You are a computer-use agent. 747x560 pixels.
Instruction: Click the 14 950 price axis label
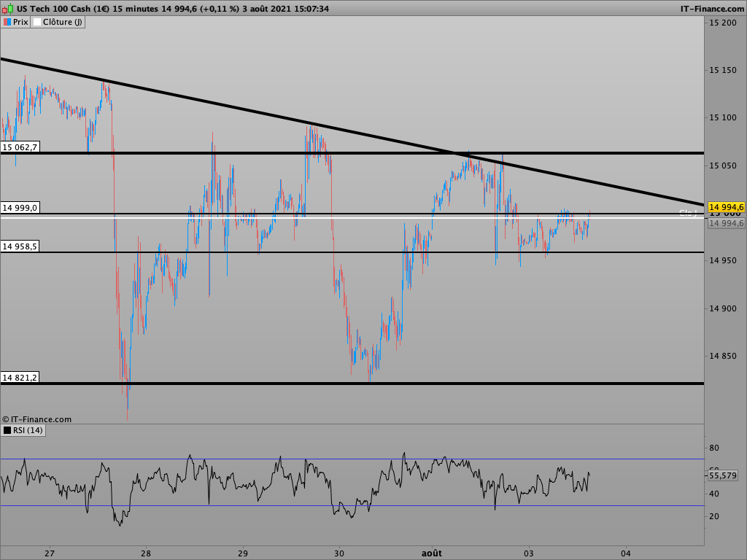click(x=723, y=260)
